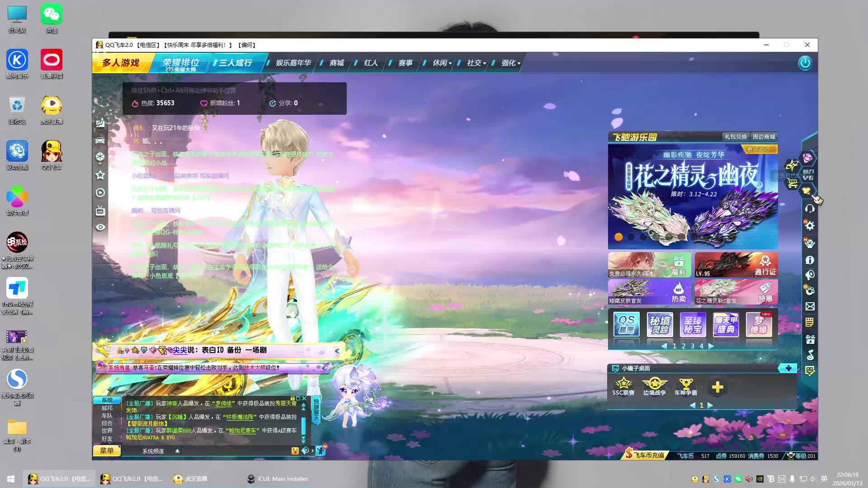Expand the 社交 dropdown menu
This screenshot has height=488, width=868.
click(476, 63)
